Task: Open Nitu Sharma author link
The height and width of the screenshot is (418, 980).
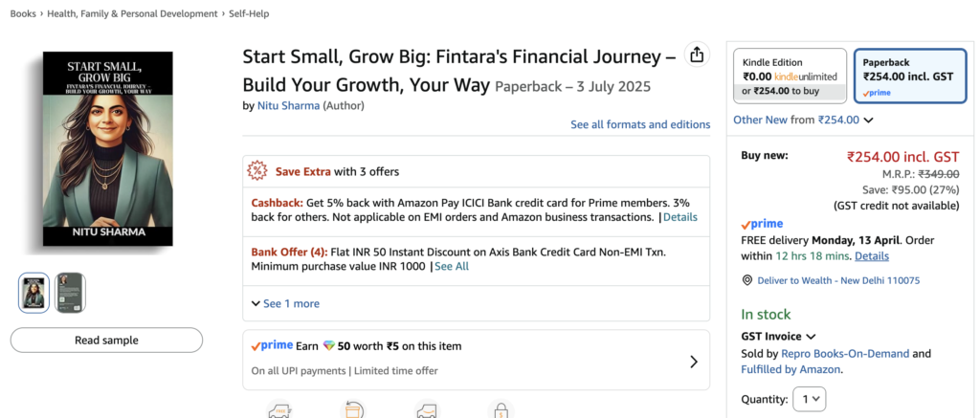Action: coord(288,105)
